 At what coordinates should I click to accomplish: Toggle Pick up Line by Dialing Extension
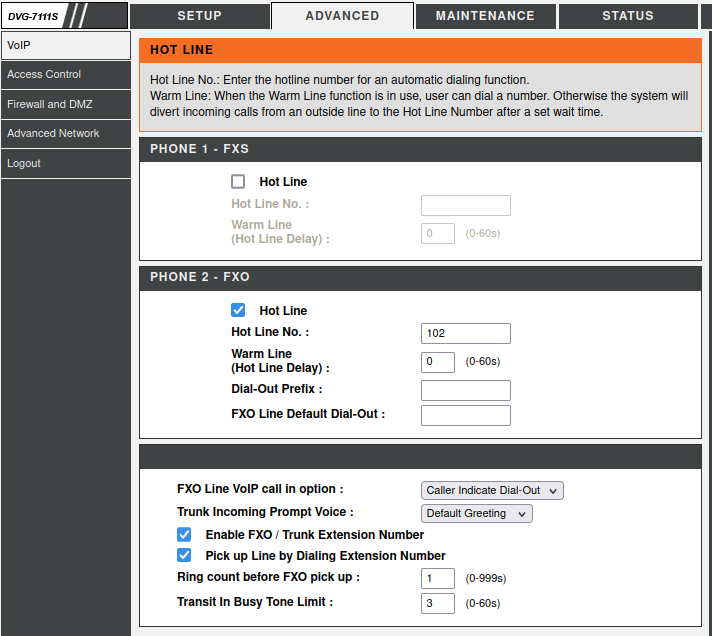184,555
